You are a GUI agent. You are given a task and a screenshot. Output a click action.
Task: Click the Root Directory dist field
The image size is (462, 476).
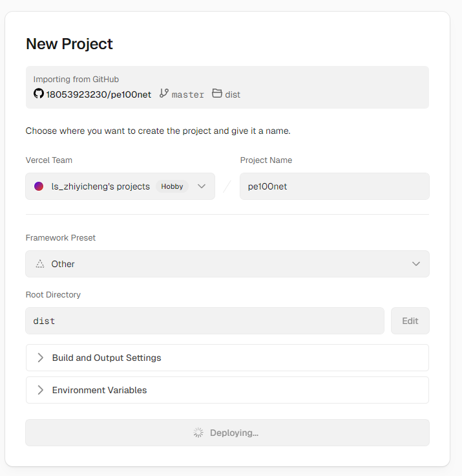(x=204, y=321)
